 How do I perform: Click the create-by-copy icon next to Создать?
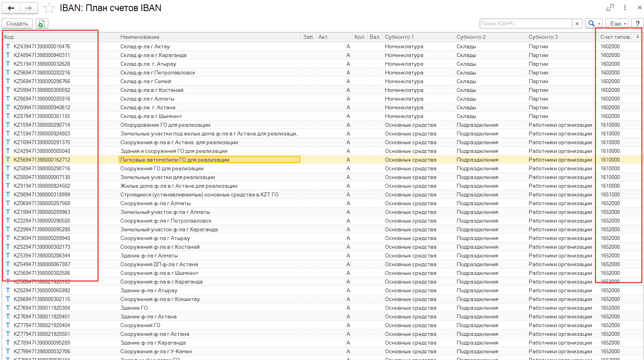[x=42, y=24]
